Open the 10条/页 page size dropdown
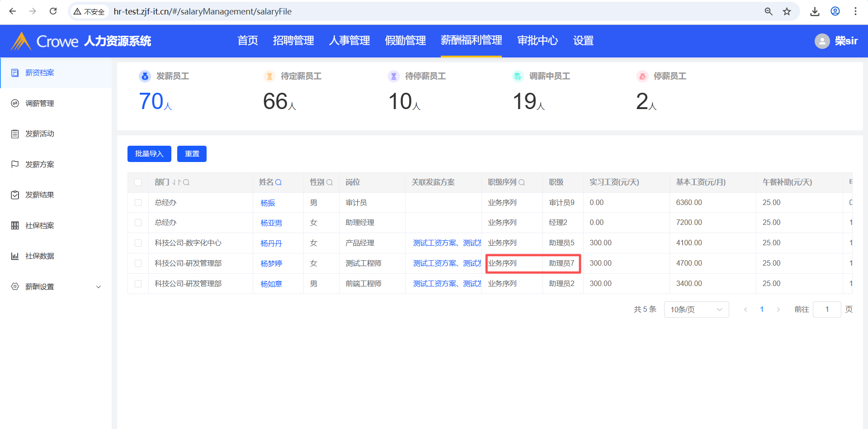This screenshot has height=429, width=868. 696,310
